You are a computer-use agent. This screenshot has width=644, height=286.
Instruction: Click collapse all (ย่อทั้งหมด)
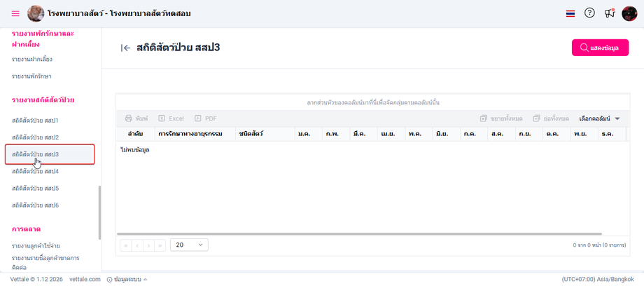pyautogui.click(x=551, y=118)
